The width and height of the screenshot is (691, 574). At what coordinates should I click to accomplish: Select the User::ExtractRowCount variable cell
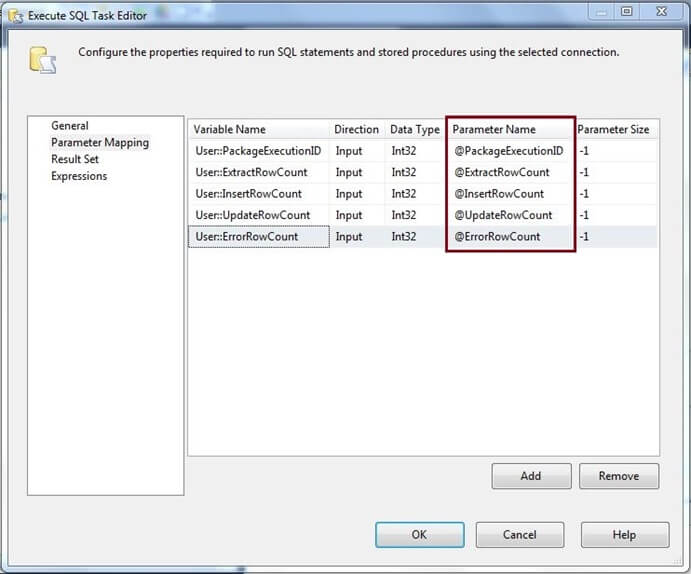259,172
